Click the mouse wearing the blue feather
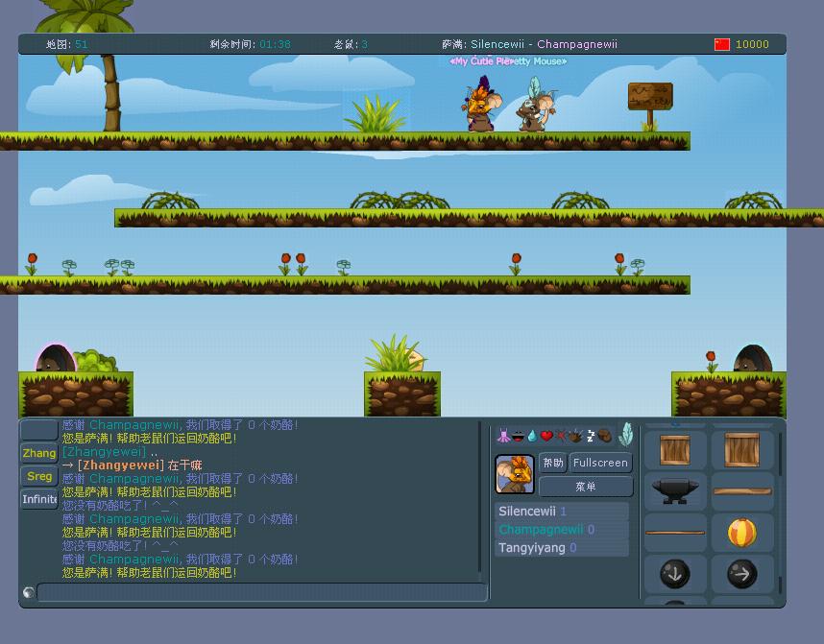The width and height of the screenshot is (824, 644). [x=536, y=105]
